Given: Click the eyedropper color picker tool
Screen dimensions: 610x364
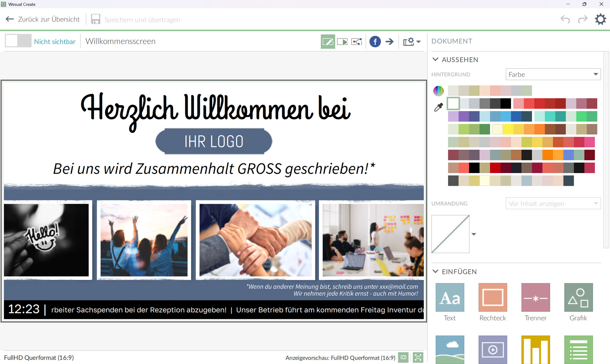Looking at the screenshot, I should pos(438,107).
